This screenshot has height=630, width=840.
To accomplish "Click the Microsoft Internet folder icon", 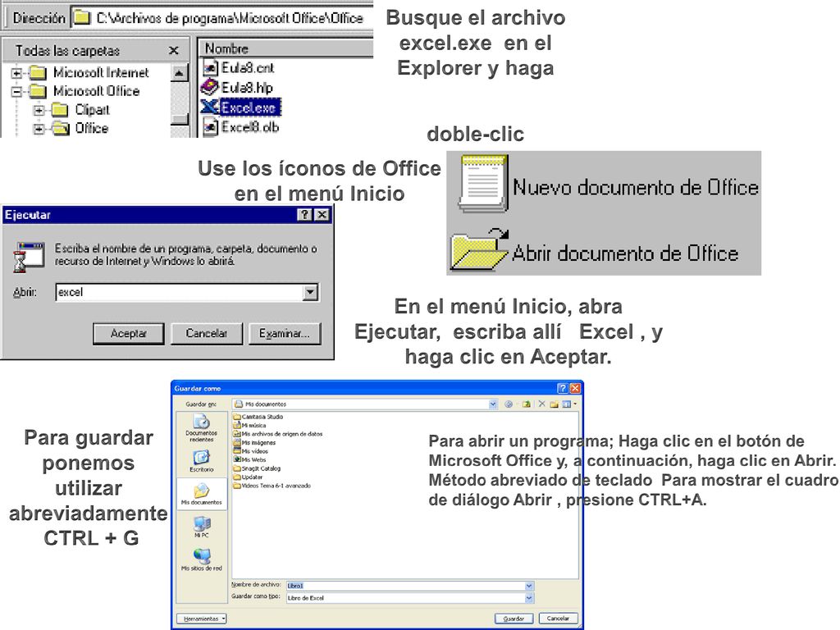I will pyautogui.click(x=38, y=72).
